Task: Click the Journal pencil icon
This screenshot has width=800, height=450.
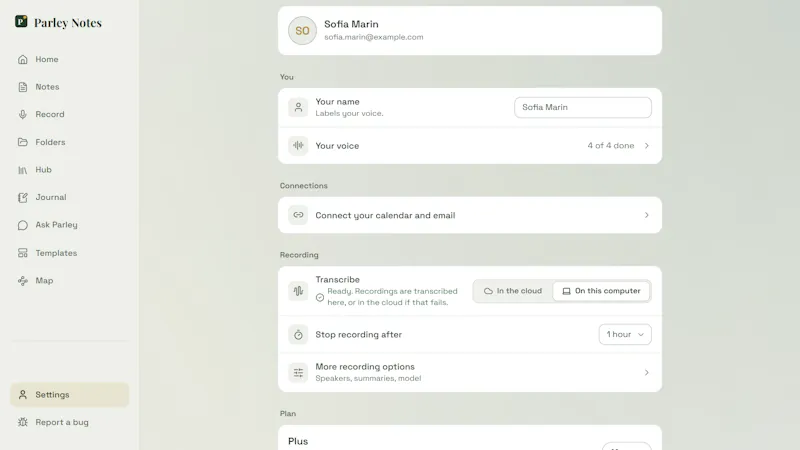Action: pos(22,197)
